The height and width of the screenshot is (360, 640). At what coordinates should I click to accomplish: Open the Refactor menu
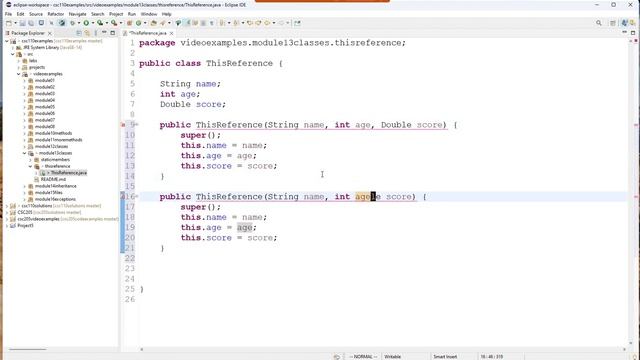[x=56, y=14]
